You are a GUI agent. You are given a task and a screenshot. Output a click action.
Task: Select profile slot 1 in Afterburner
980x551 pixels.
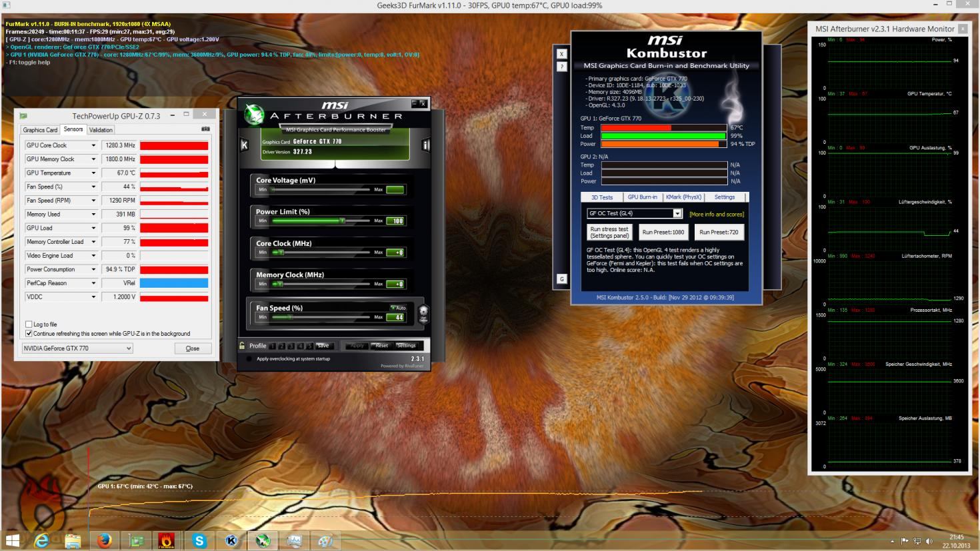point(273,346)
